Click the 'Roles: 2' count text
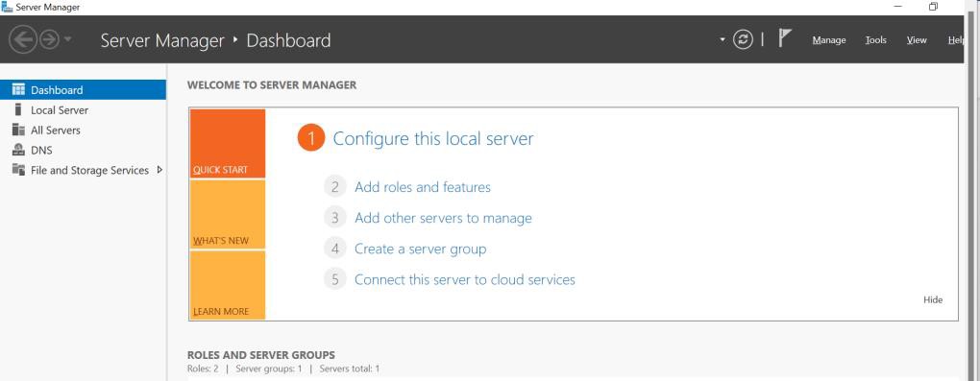980x381 pixels. pos(203,369)
